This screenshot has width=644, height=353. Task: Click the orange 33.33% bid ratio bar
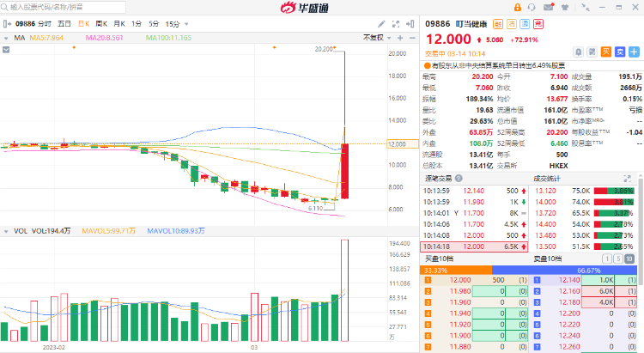pyautogui.click(x=456, y=270)
